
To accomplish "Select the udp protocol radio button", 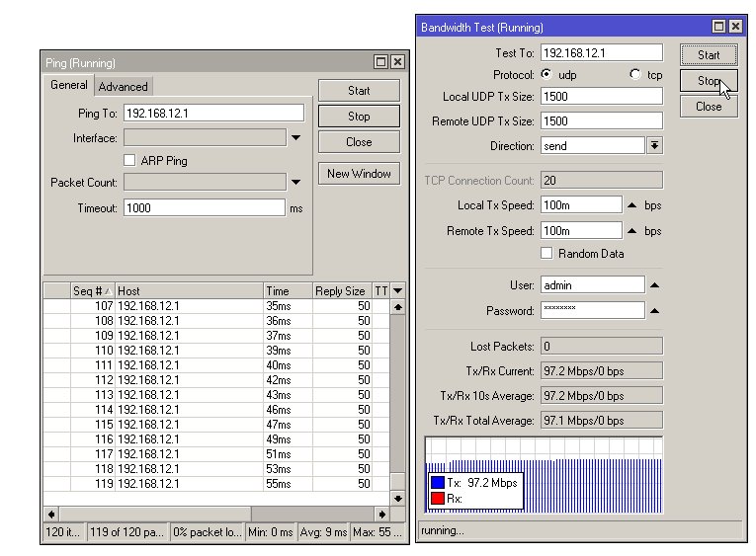I will [x=546, y=74].
